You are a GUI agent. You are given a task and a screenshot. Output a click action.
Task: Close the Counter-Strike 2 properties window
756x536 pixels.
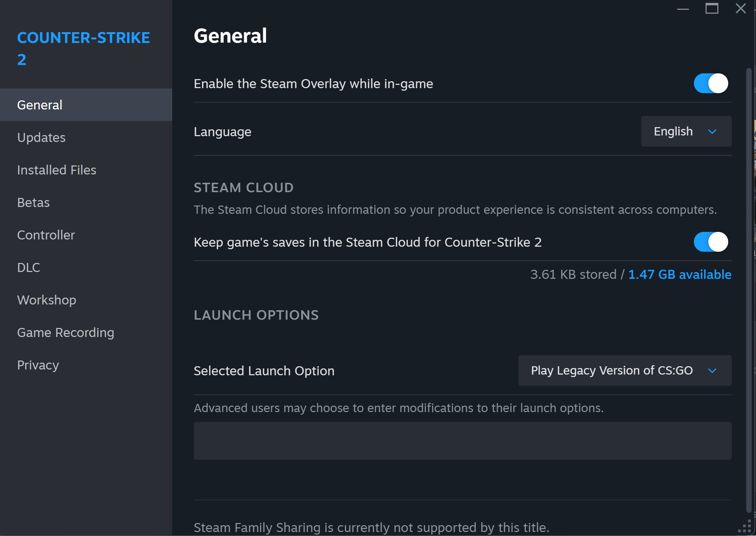(740, 9)
